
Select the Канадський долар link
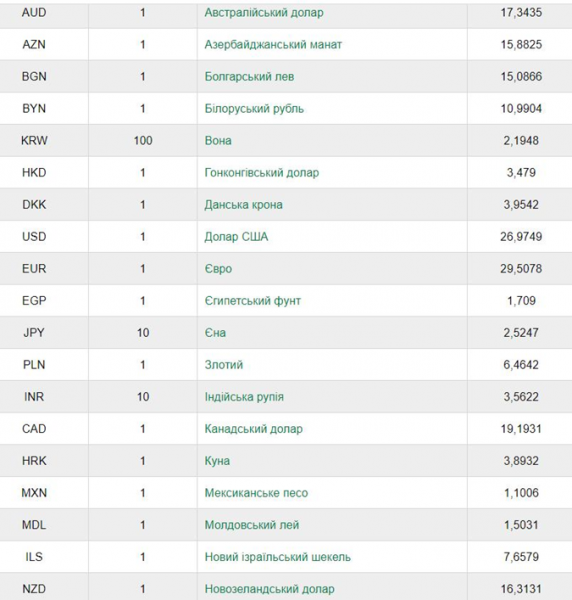click(x=254, y=429)
